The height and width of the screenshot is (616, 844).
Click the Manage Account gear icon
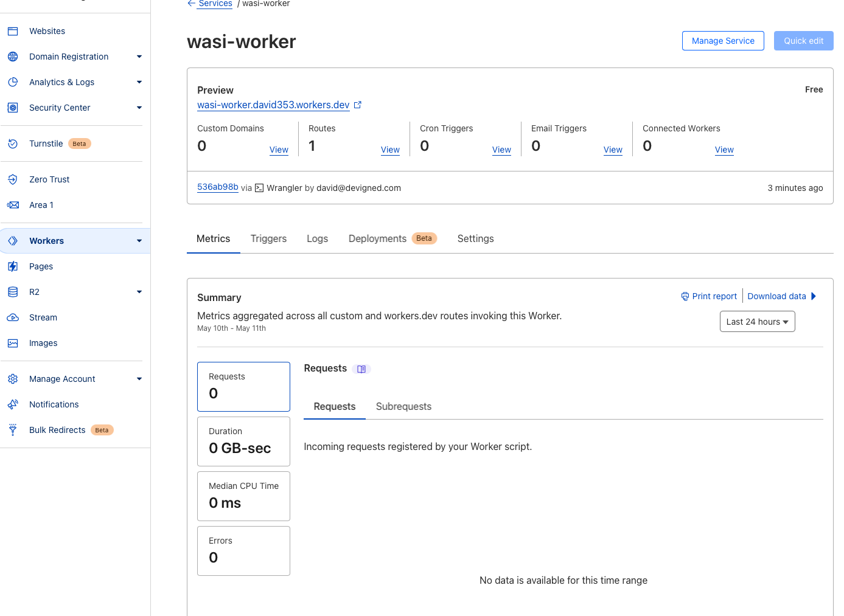(13, 379)
